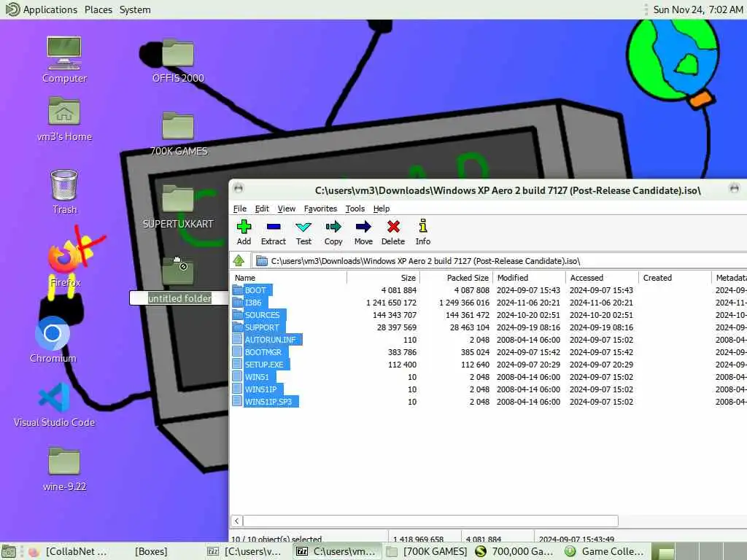Open the View menu in 7-Zip
The height and width of the screenshot is (560, 747).
(286, 209)
